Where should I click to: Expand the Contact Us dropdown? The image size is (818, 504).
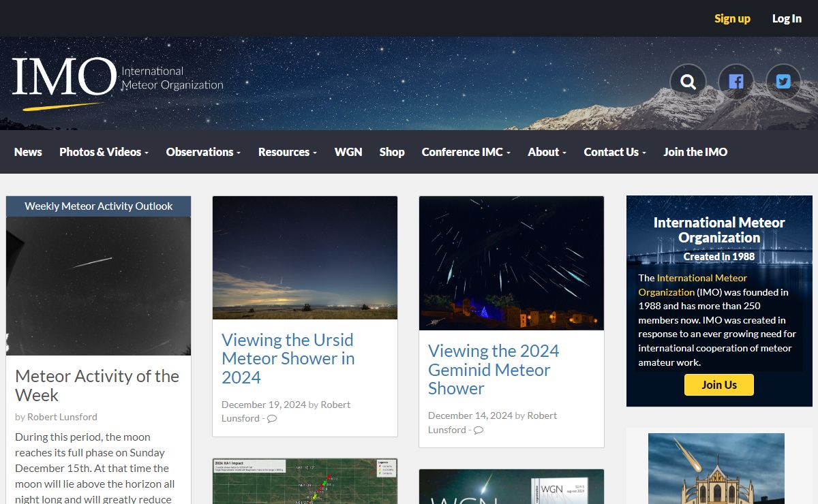pyautogui.click(x=615, y=152)
